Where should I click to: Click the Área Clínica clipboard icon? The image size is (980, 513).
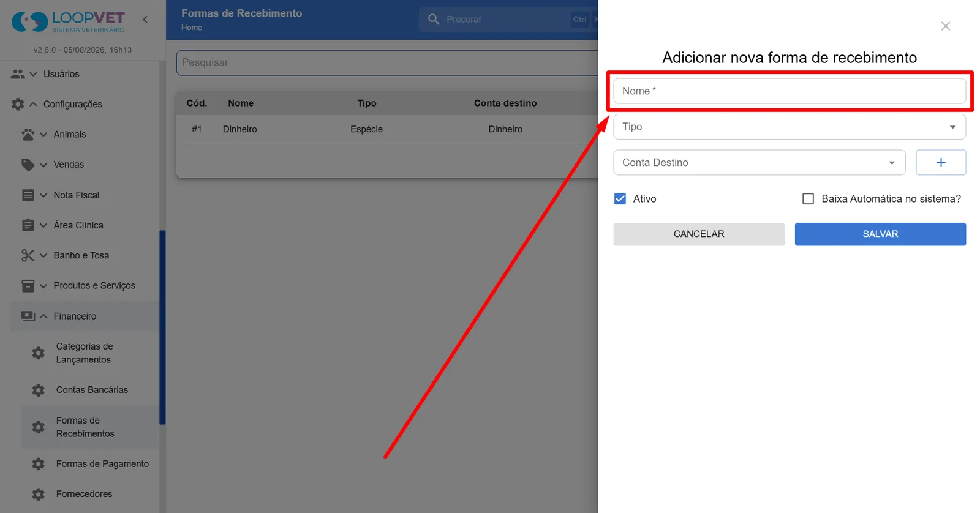(28, 225)
